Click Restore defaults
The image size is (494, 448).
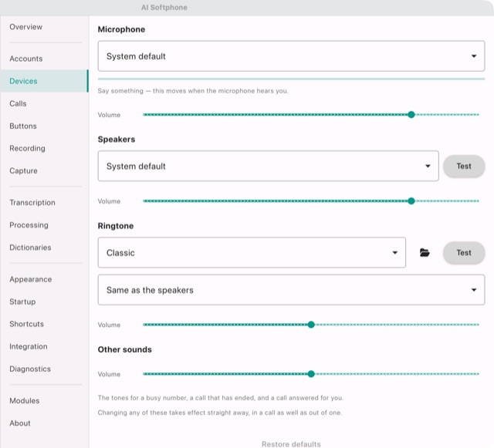(291, 444)
